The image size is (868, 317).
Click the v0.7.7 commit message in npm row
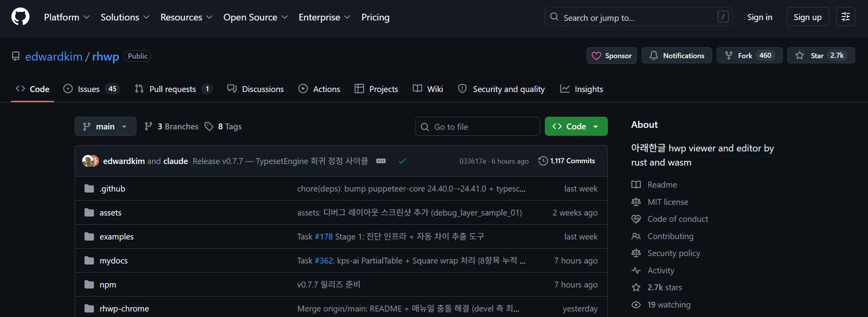click(329, 285)
